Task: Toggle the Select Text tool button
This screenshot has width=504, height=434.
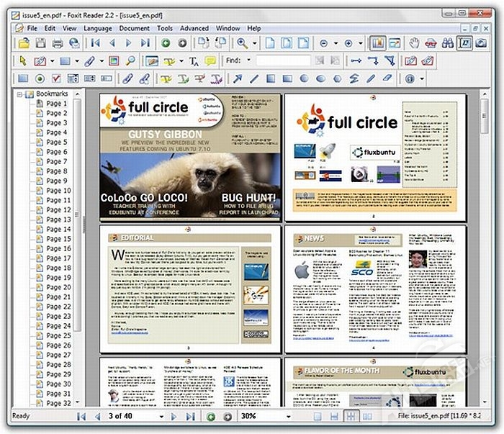Action: (x=465, y=43)
